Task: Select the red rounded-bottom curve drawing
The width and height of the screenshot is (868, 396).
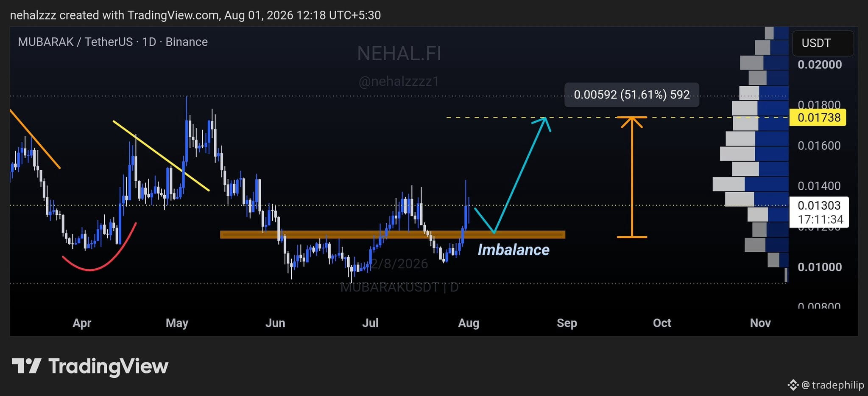Action: tap(99, 246)
